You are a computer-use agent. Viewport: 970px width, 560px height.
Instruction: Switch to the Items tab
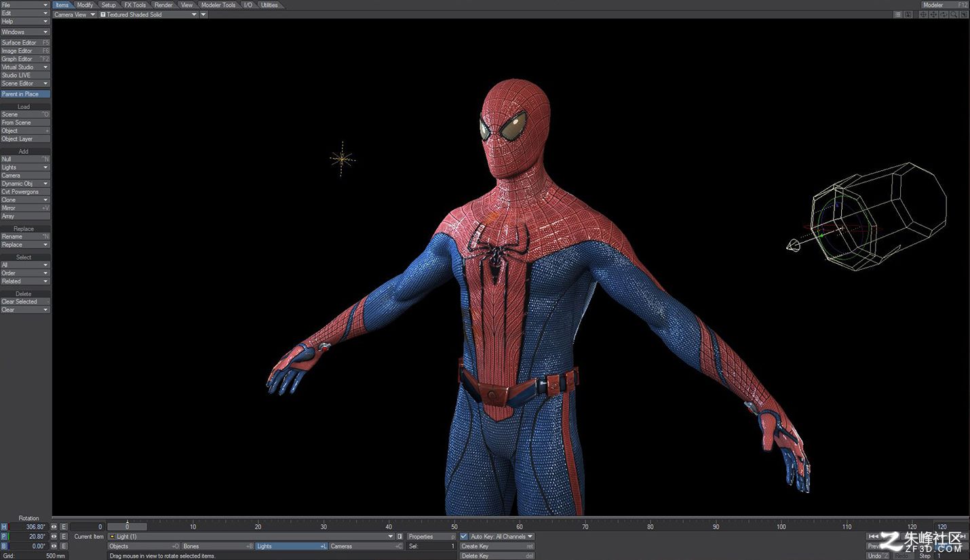click(62, 5)
